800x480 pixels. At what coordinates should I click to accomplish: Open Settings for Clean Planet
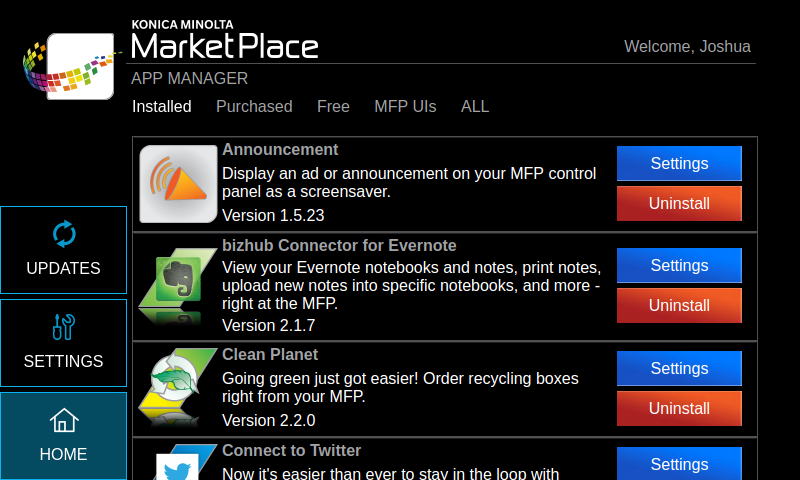[x=679, y=368]
